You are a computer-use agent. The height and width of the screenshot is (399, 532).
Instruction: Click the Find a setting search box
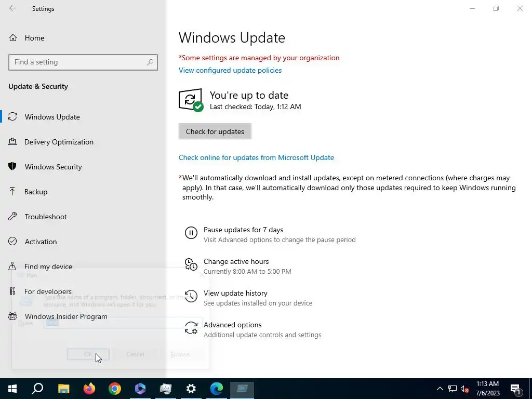pyautogui.click(x=83, y=62)
